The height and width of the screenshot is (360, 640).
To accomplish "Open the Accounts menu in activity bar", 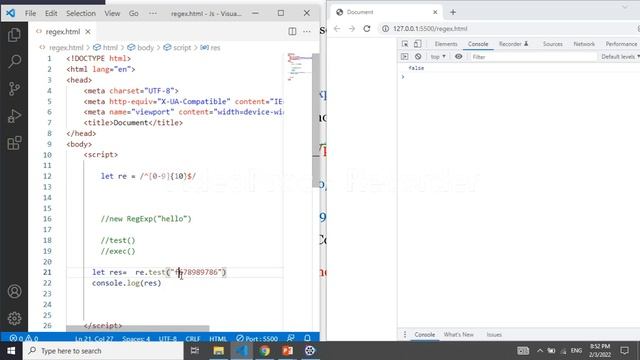I will point(14,291).
